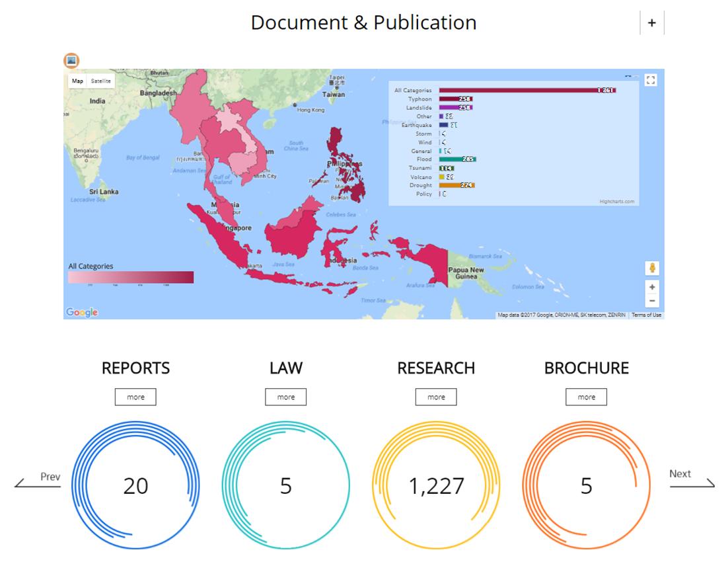Expand section with the plus button

click(x=651, y=23)
